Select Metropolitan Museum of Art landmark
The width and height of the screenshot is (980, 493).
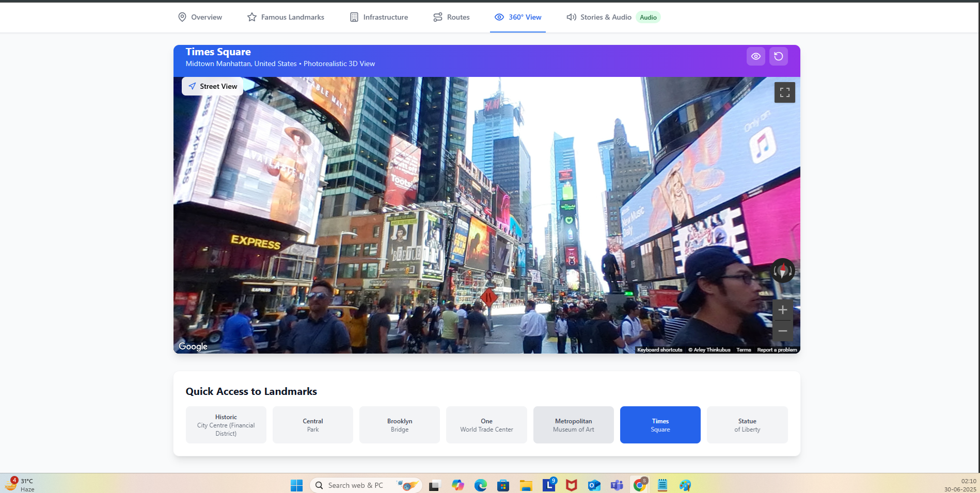pos(574,425)
